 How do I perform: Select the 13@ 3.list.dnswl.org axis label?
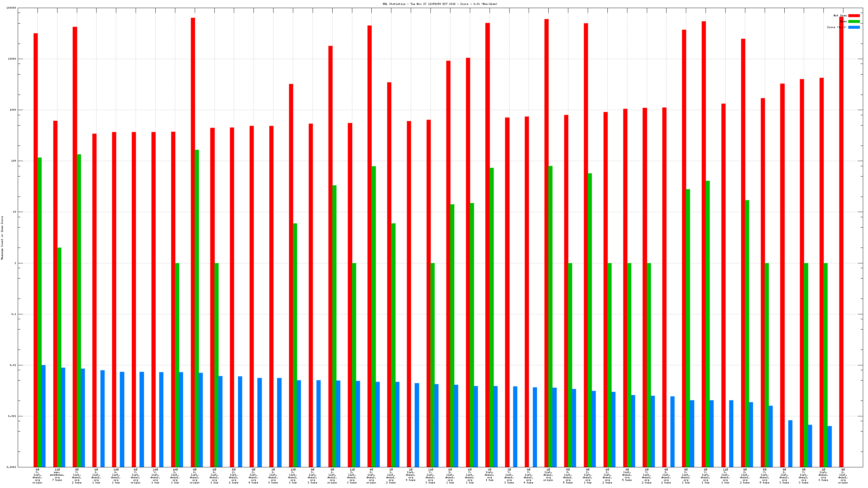tap(293, 476)
